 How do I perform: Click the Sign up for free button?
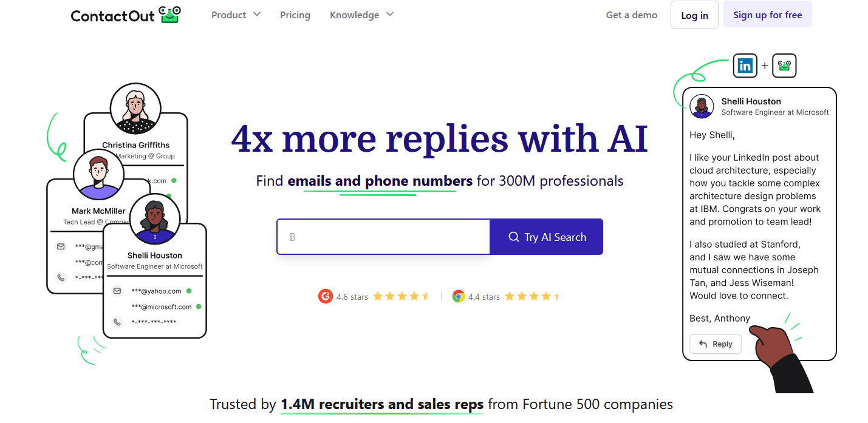(x=767, y=13)
